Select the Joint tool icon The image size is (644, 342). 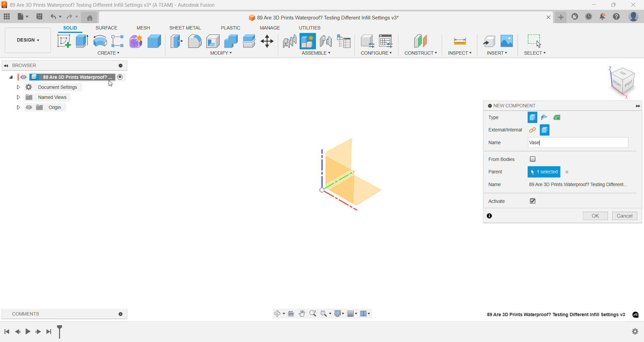click(x=289, y=41)
